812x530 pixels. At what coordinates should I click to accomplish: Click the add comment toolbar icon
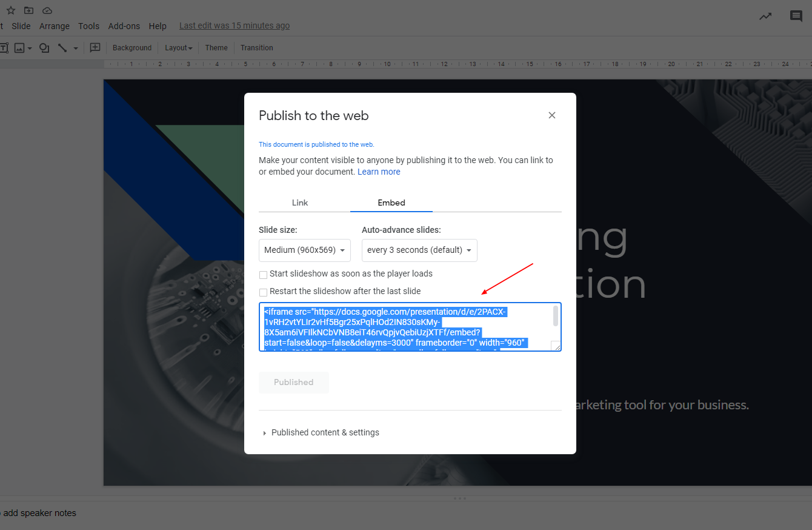click(95, 47)
